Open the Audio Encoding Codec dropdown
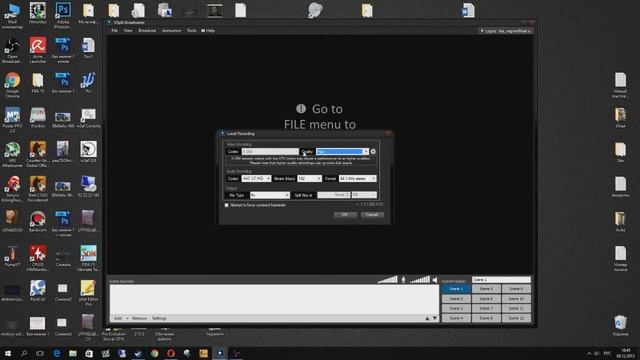Screen dimensions: 640x360 256,178
